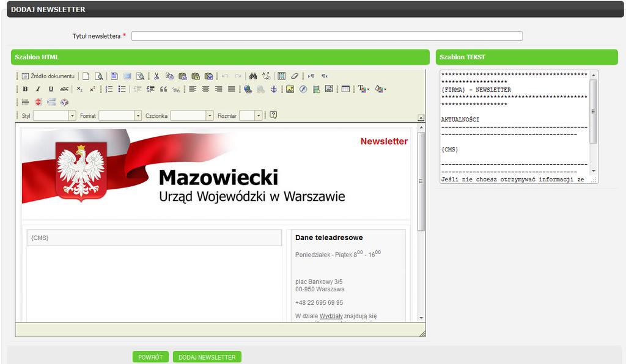Open the Styl dropdown

[x=54, y=115]
